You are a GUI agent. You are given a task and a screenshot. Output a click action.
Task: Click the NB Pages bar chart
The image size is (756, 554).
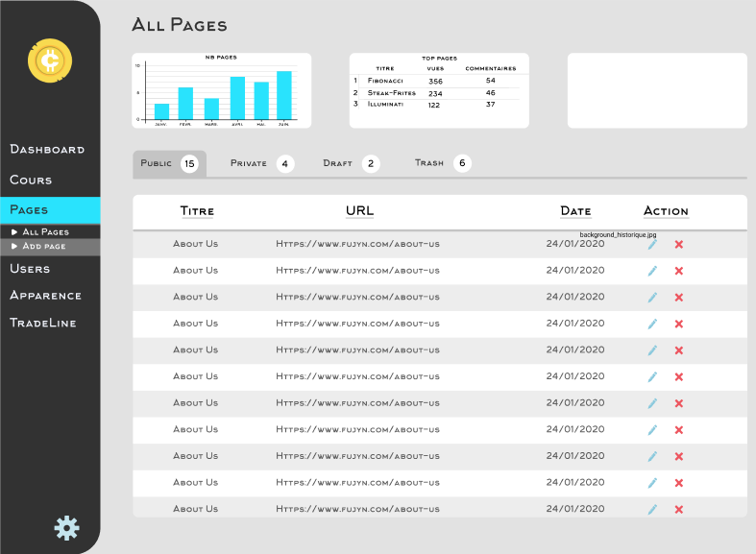tap(221, 91)
